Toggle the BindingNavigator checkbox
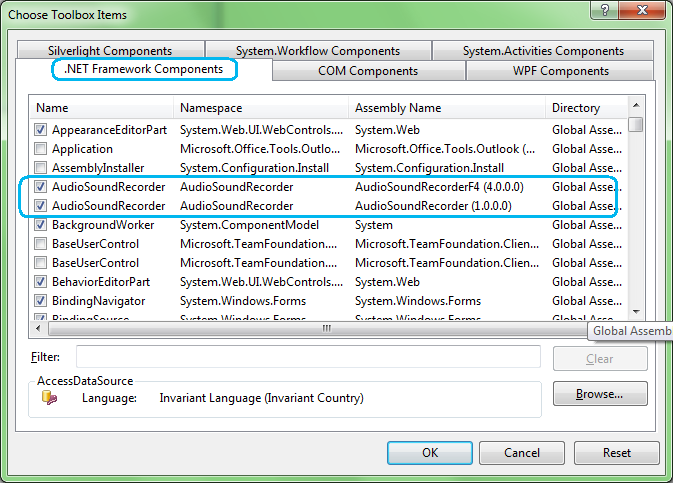Screen dimensions: 673x483 (40, 301)
